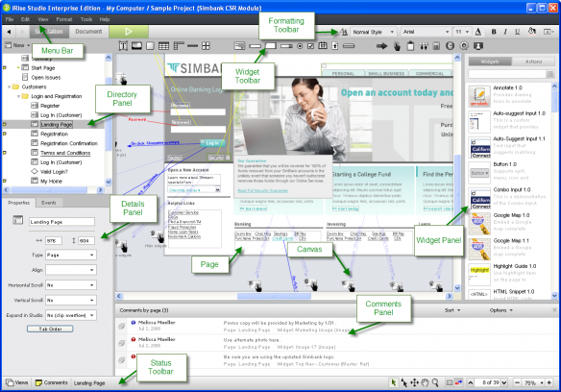Open the Tools menu
561x392 pixels.
86,19
